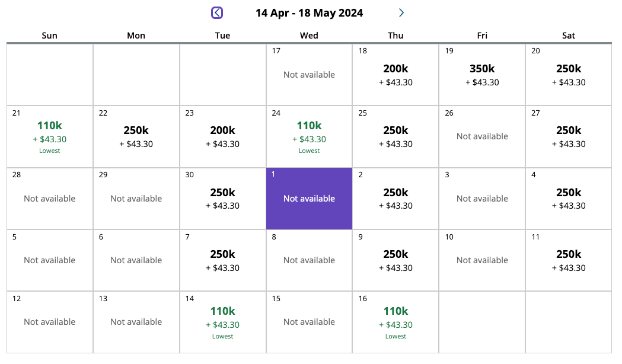Select April 19 priced at 350k
Screen dimensions: 622x364
(482, 75)
